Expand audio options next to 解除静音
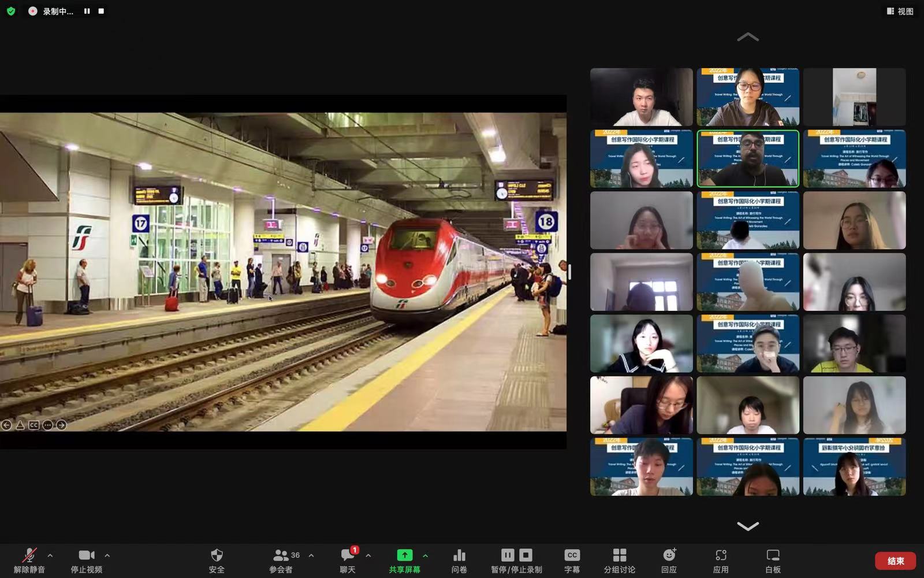This screenshot has height=578, width=924. coord(50,555)
